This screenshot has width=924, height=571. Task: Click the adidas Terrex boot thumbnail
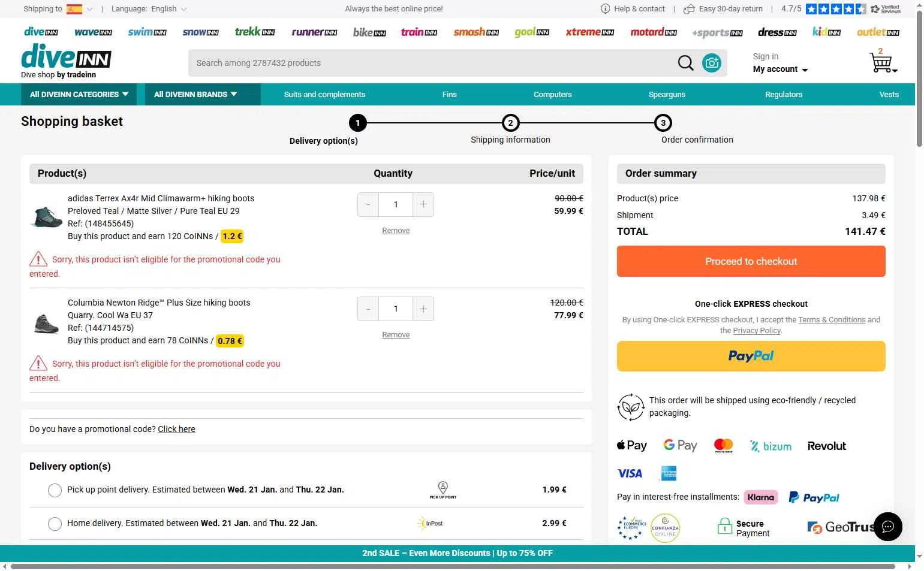[x=46, y=217]
